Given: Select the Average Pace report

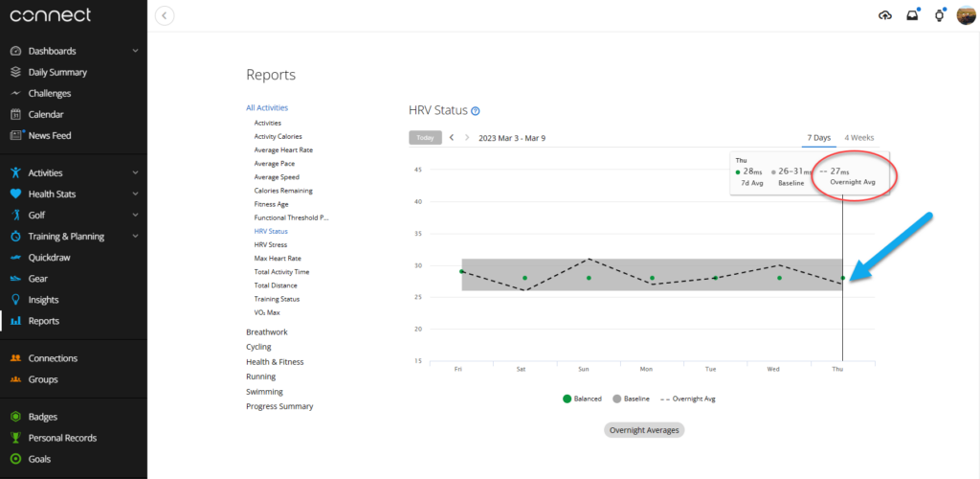Looking at the screenshot, I should (x=275, y=164).
